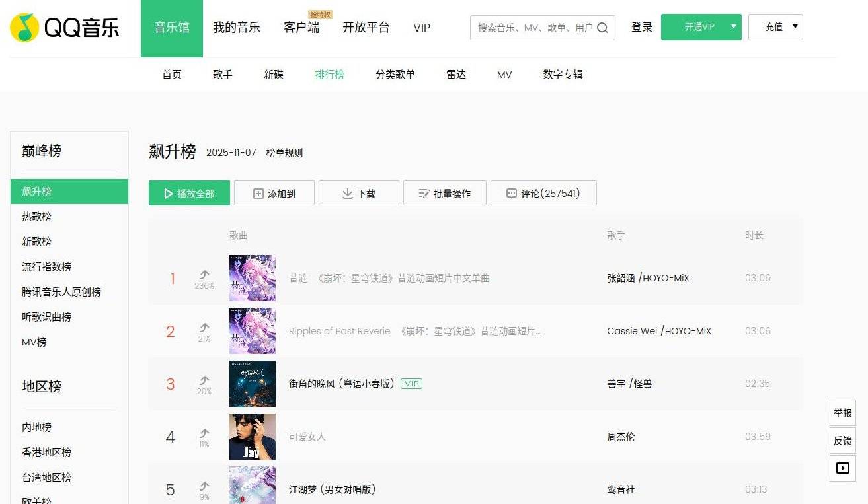Click the 登录 login link

coord(641,28)
